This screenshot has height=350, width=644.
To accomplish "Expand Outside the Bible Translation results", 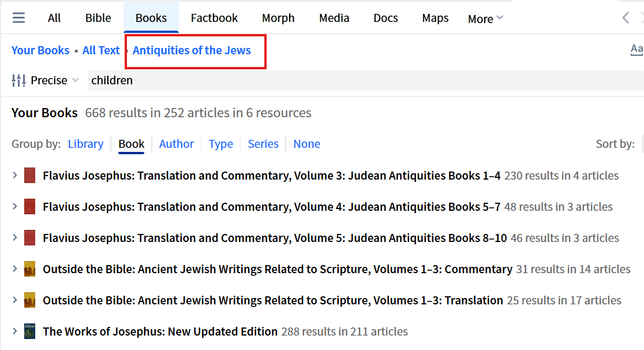I will point(15,300).
